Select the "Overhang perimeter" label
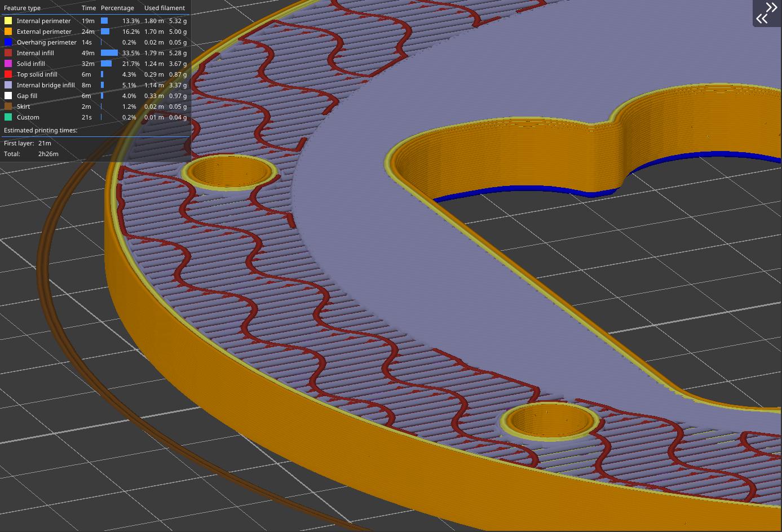The width and height of the screenshot is (782, 532). 46,42
